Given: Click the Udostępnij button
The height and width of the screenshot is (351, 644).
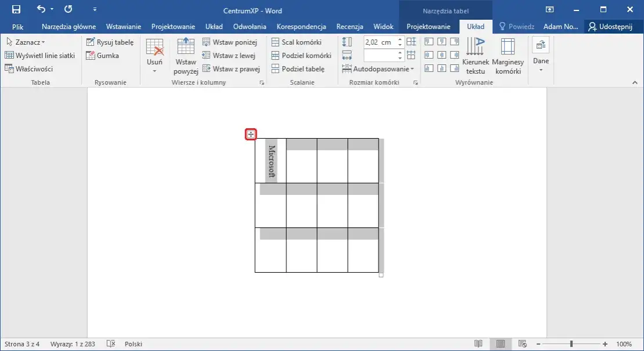Looking at the screenshot, I should [613, 26].
